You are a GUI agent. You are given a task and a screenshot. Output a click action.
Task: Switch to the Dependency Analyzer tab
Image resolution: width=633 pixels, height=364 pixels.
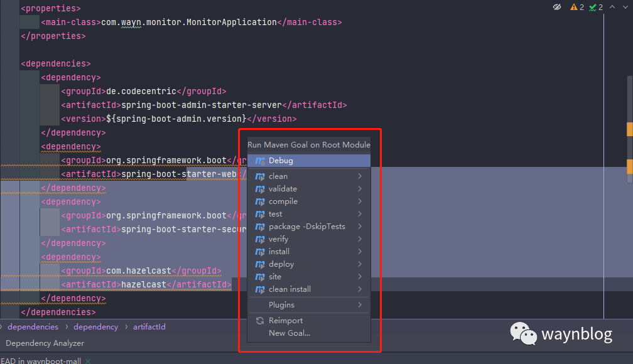point(45,343)
